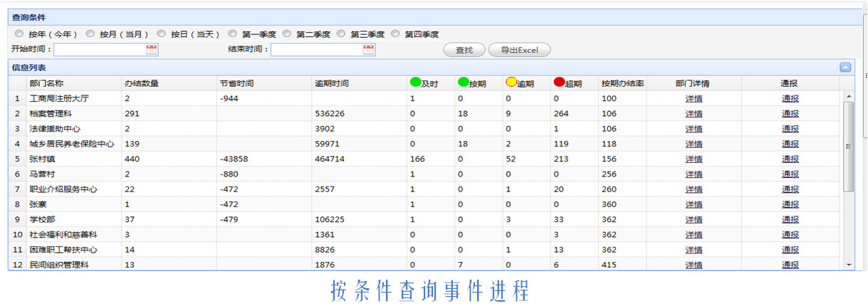Collapse the 信息列表 panel
Image resolution: width=868 pixels, height=306 pixels.
pos(845,68)
